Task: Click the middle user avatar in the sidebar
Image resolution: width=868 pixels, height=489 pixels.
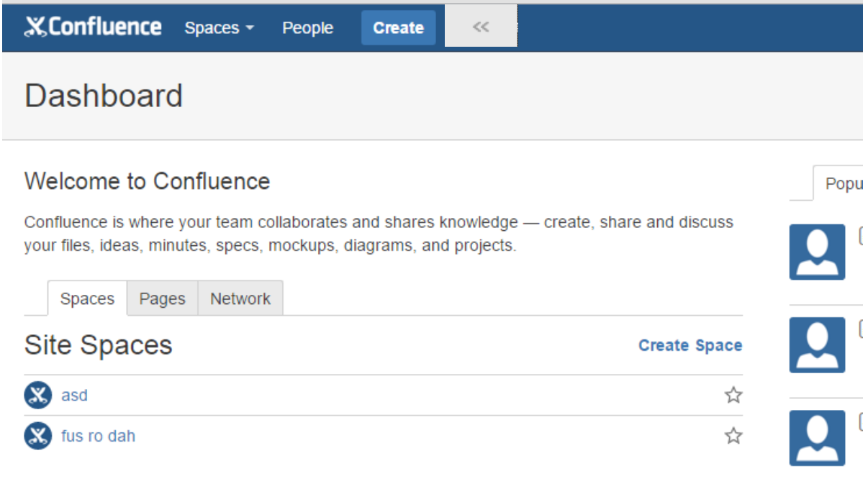Action: [817, 345]
